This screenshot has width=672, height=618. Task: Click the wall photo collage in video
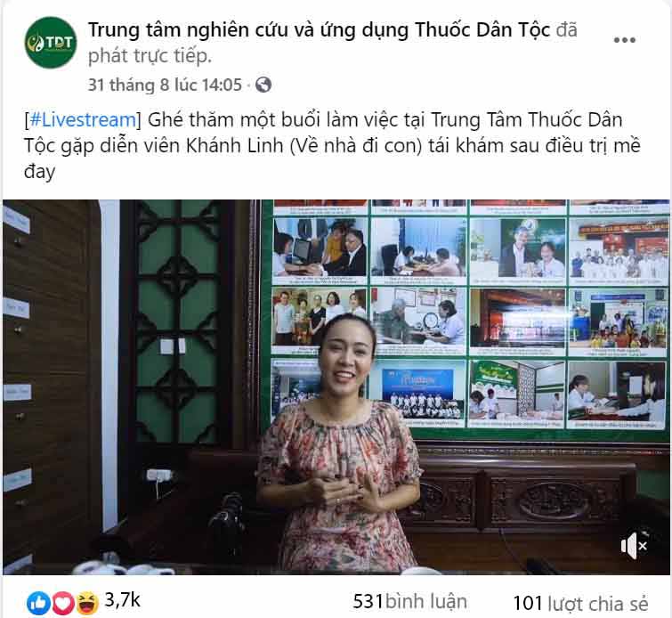pos(469,315)
